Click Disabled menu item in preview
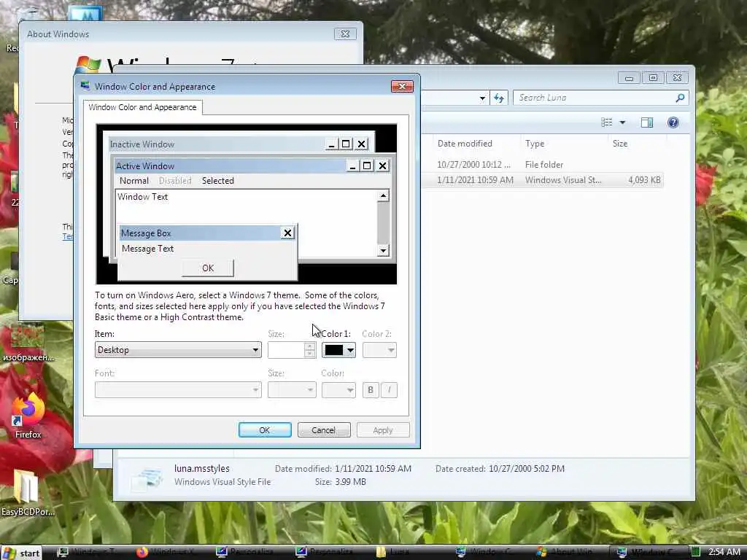 (175, 181)
